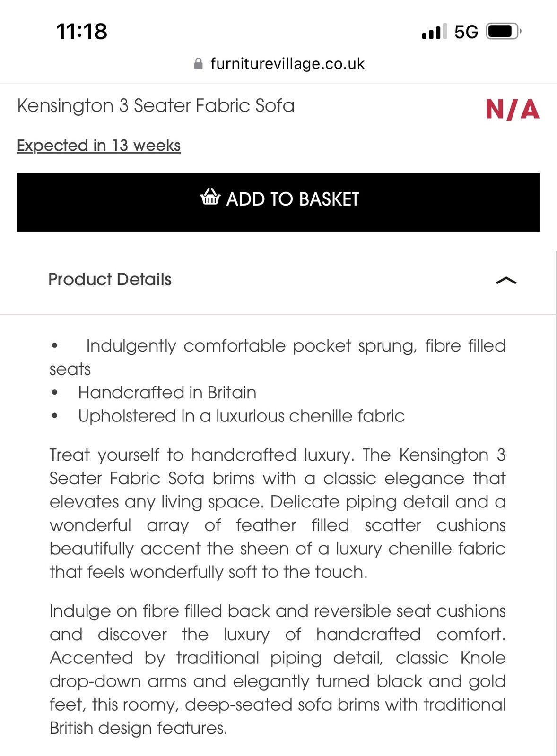This screenshot has height=756, width=557.
Task: Click the bullet dot beside Handcrafted in Britain
Action: coord(55,393)
